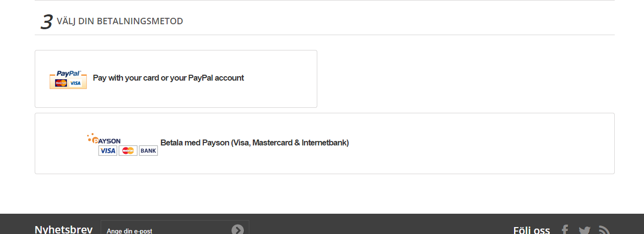Image resolution: width=644 pixels, height=234 pixels.
Task: Click the BANK badge under Payson
Action: click(x=148, y=151)
